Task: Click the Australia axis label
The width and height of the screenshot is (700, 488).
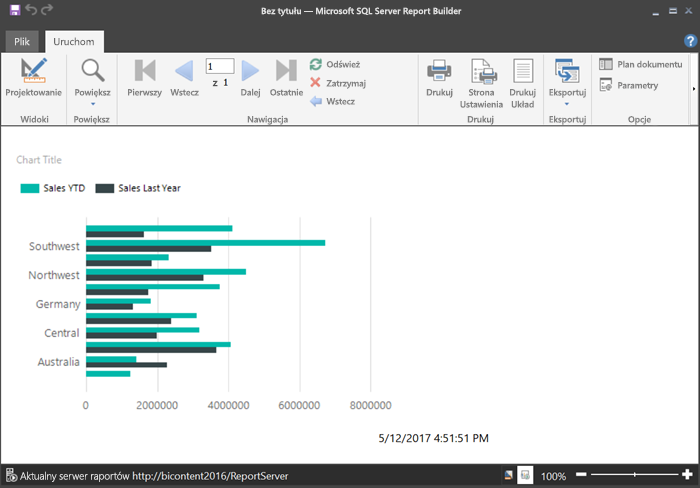Action: tap(58, 362)
